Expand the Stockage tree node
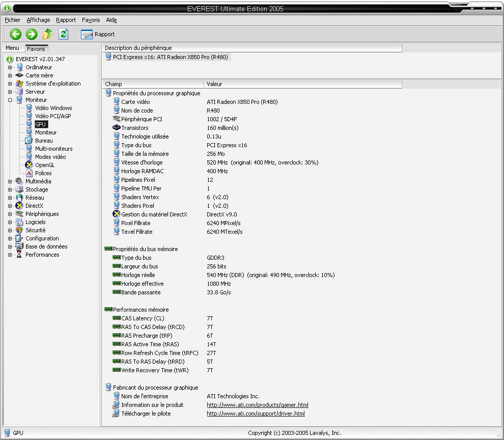 (x=10, y=190)
